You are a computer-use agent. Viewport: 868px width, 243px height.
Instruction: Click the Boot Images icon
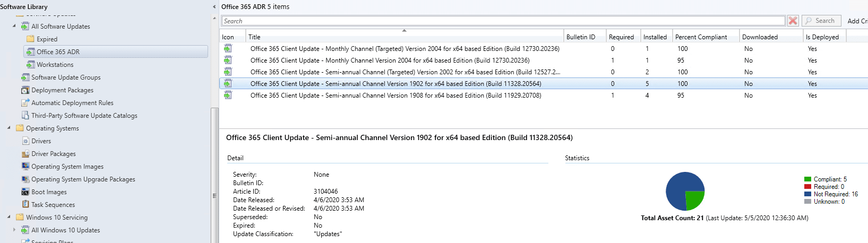25,192
